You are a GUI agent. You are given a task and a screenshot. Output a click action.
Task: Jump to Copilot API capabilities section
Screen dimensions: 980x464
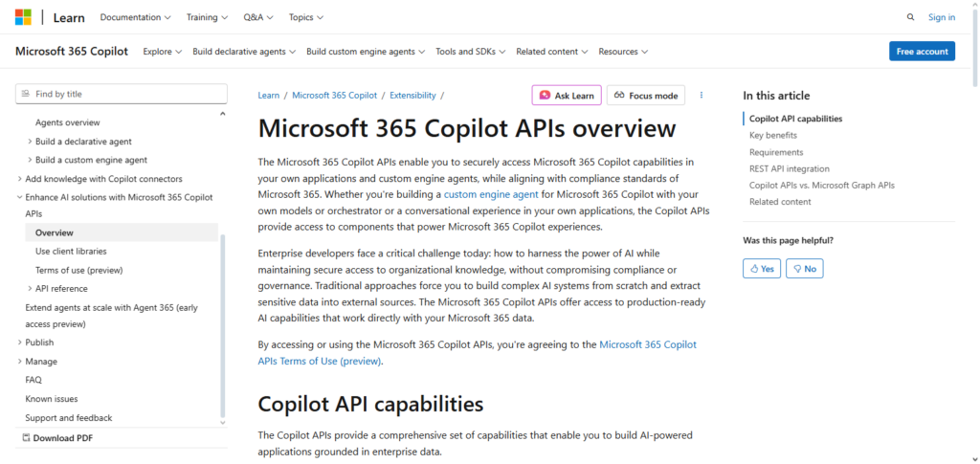click(795, 119)
